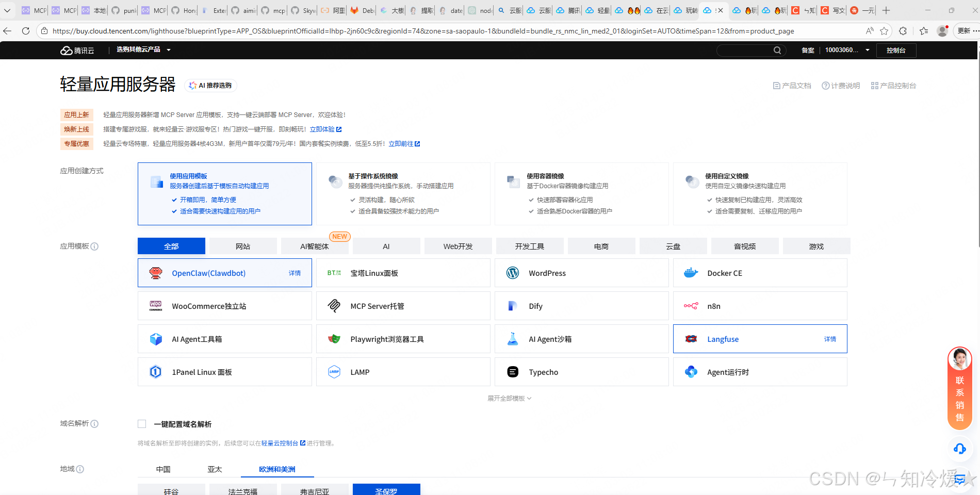Click the 备案 header link

tap(808, 50)
